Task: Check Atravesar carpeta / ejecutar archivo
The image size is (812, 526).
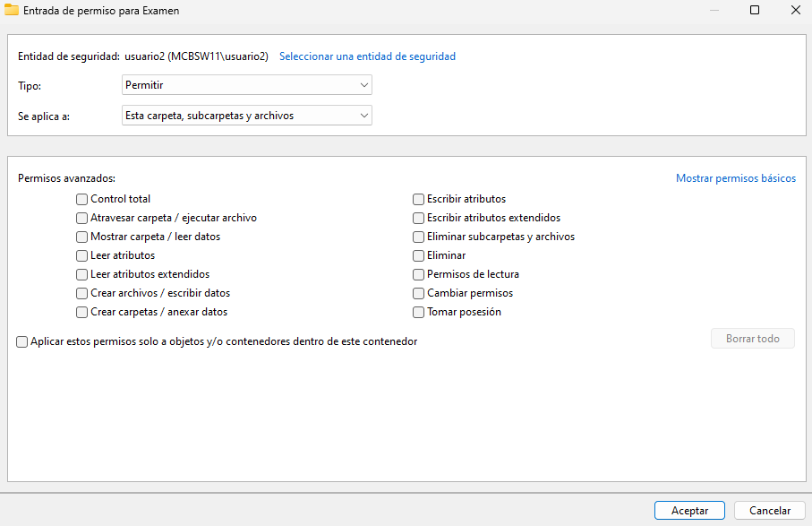Action: tap(82, 218)
